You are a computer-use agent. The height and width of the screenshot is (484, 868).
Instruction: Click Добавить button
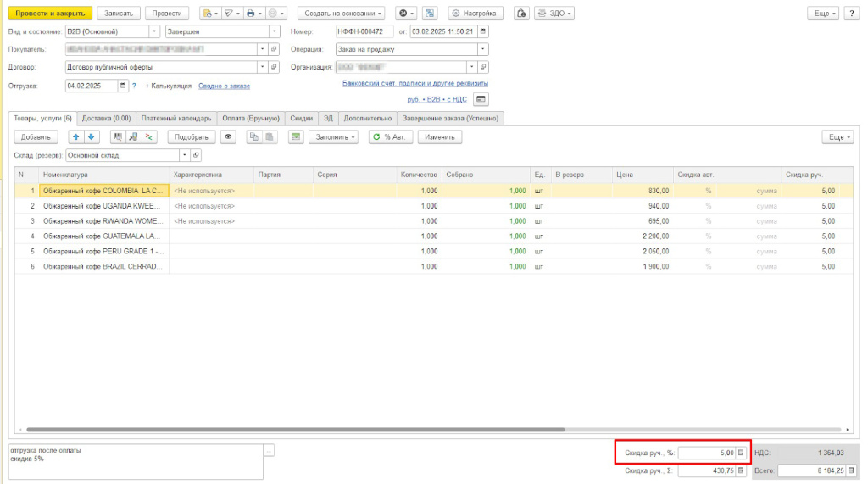[x=36, y=136]
